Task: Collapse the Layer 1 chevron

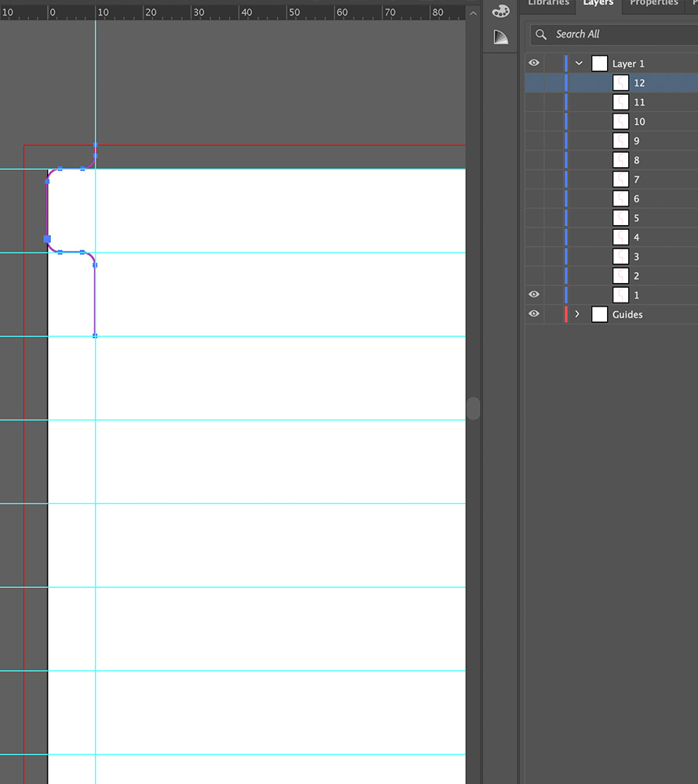Action: [579, 64]
